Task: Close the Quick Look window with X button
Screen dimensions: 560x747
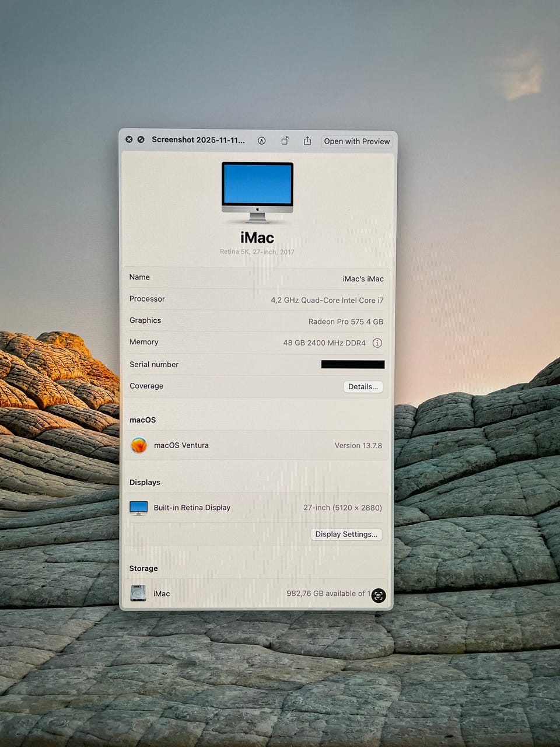Action: click(129, 139)
